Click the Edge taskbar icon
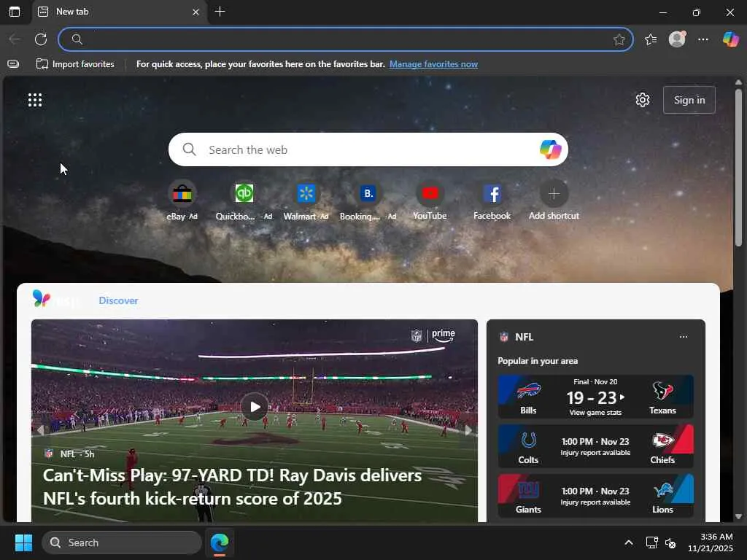This screenshot has width=747, height=560. pos(220,542)
